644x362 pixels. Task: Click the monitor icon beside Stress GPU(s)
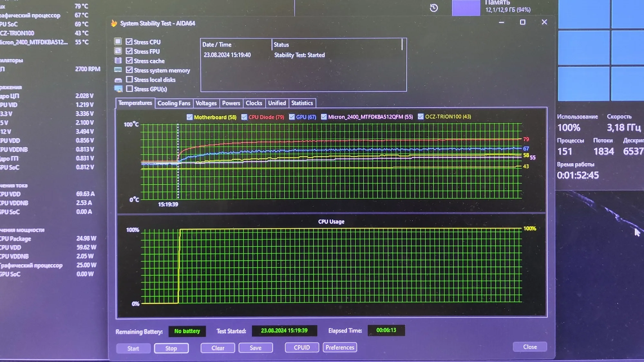tap(118, 89)
